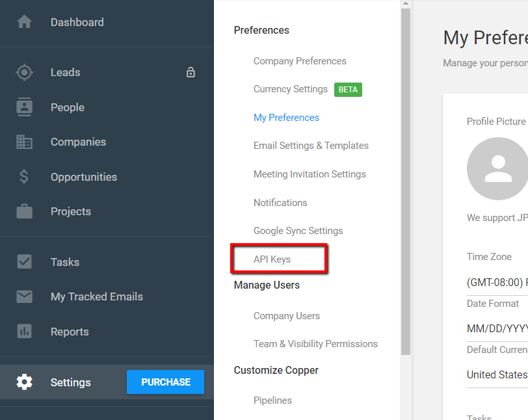Open Reports via the chart icon
Image resolution: width=528 pixels, height=420 pixels.
click(24, 331)
